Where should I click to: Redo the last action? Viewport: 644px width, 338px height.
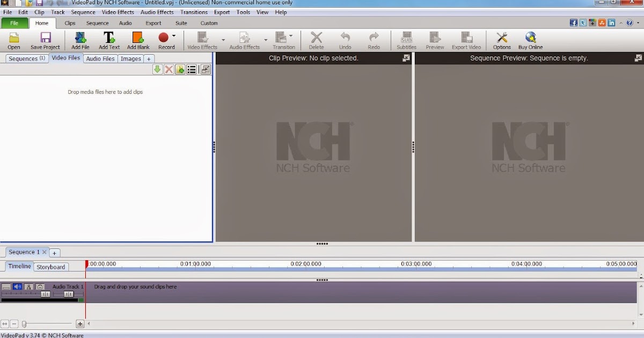374,41
